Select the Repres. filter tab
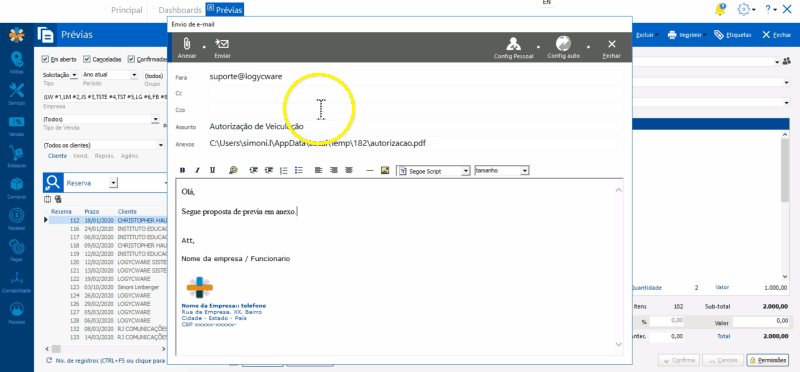800x372 pixels. tap(105, 156)
